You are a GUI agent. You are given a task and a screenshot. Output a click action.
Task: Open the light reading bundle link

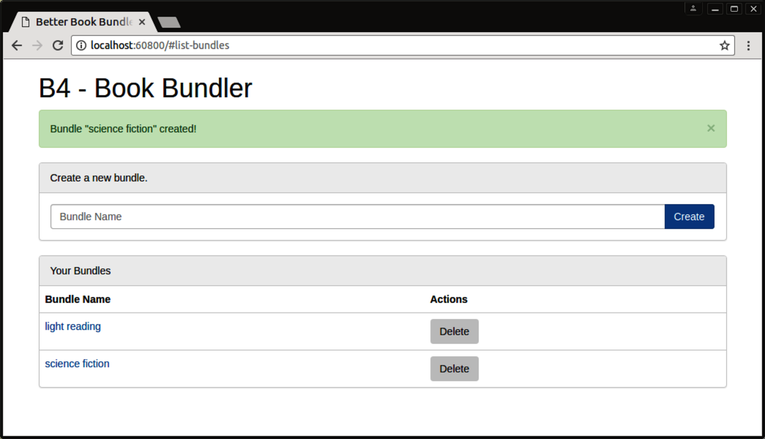pyautogui.click(x=73, y=326)
